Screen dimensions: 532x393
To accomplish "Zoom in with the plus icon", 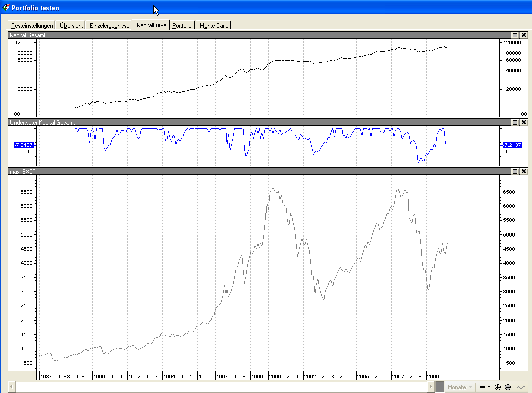I will (498, 387).
